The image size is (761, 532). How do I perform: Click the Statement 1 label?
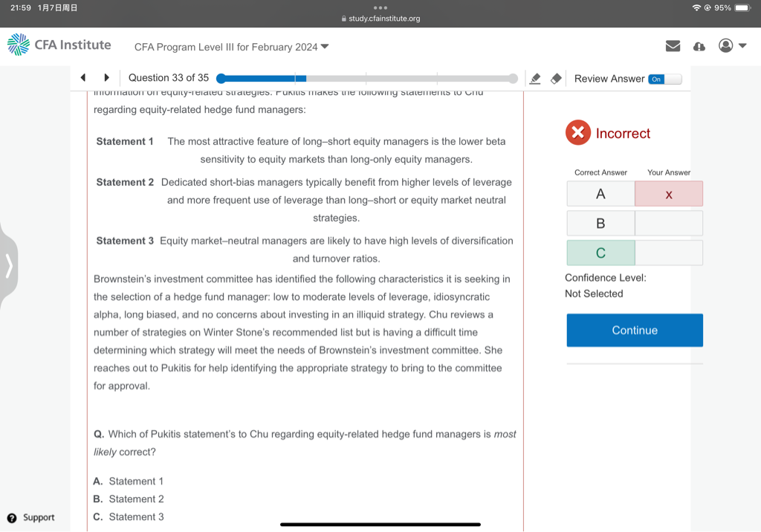point(125,141)
